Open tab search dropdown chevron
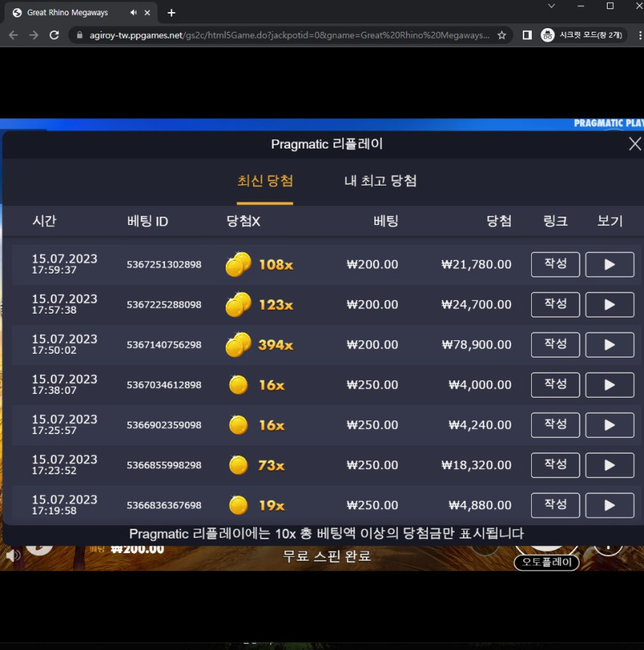The height and width of the screenshot is (650, 644). 551,6
